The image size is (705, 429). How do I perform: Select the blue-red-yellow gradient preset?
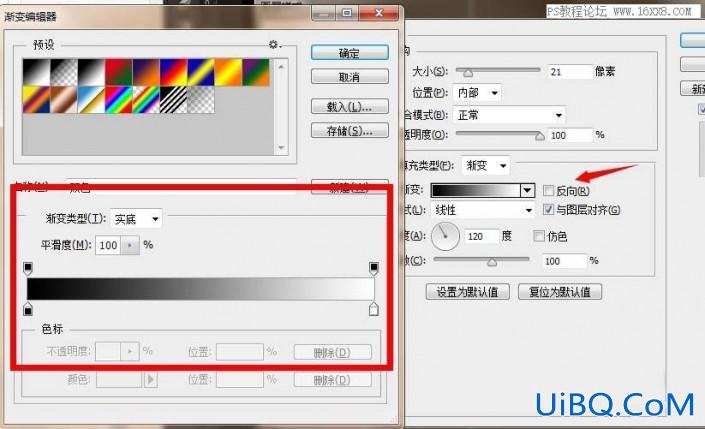pos(174,72)
